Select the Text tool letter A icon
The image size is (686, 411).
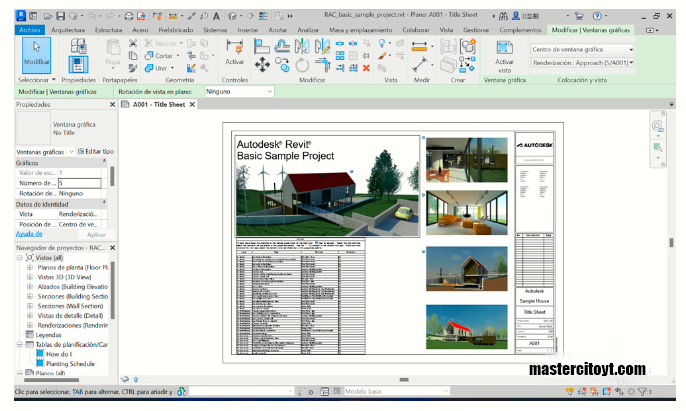coord(216,16)
